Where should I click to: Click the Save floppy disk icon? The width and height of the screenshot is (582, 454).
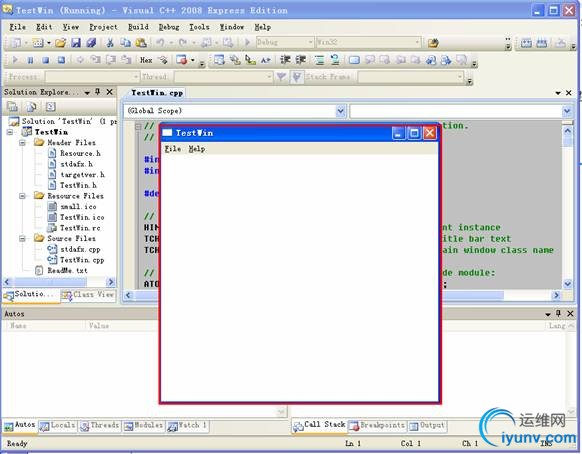76,43
